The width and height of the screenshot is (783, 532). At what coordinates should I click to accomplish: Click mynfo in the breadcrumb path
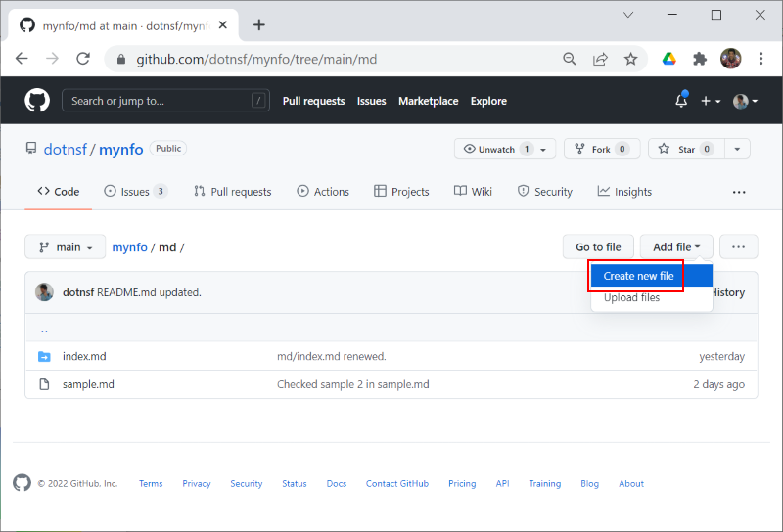pos(129,247)
